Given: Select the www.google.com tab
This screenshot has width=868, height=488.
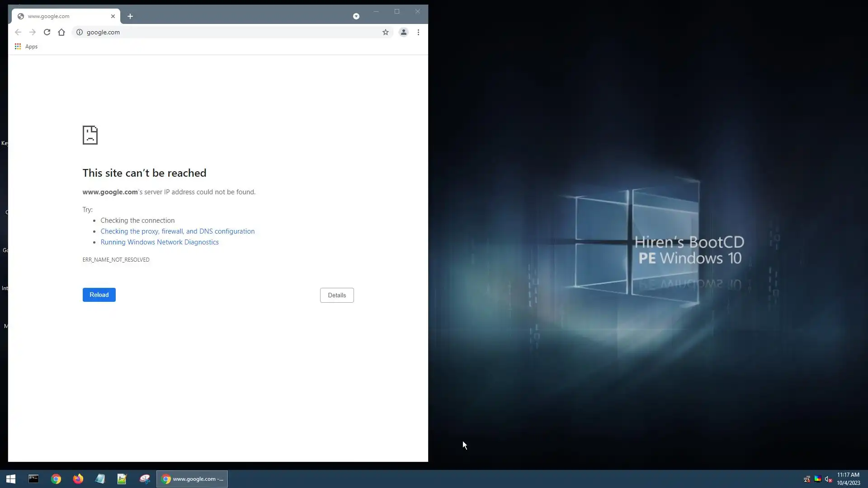Looking at the screenshot, I should click(x=59, y=16).
